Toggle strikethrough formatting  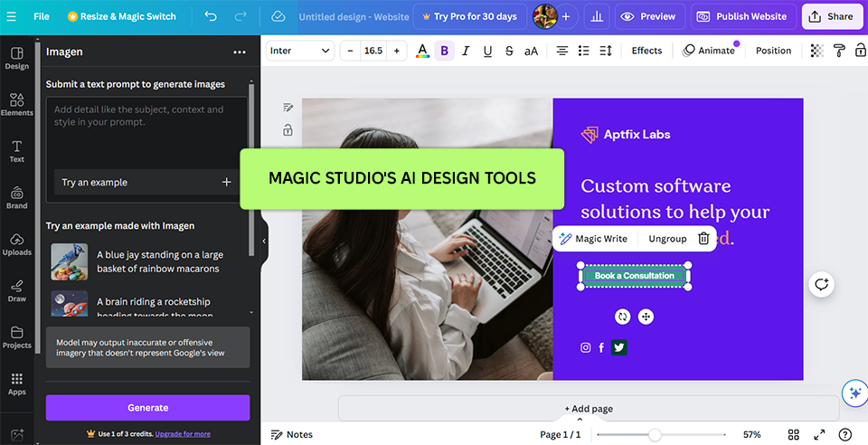[x=509, y=51]
